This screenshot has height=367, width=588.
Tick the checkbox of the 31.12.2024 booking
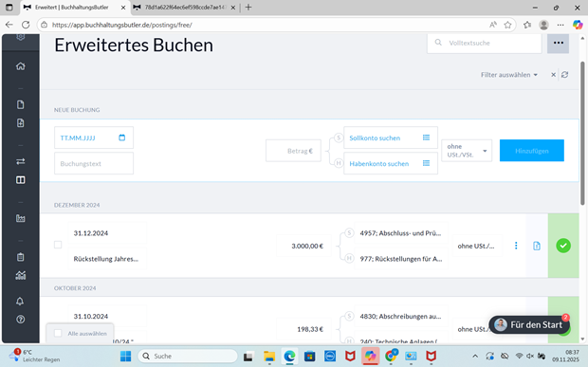[58, 245]
